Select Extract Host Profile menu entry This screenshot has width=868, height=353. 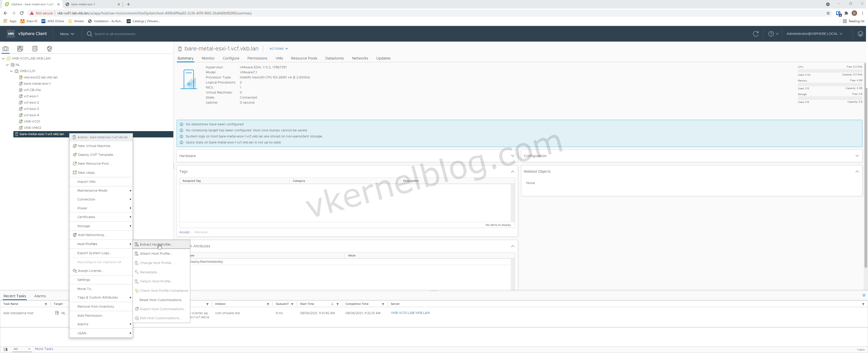click(156, 245)
